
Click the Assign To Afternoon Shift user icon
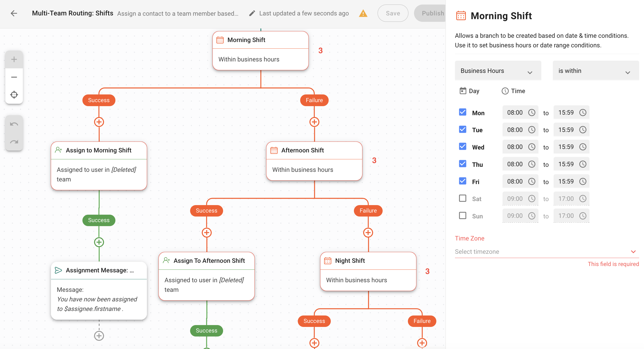(166, 260)
